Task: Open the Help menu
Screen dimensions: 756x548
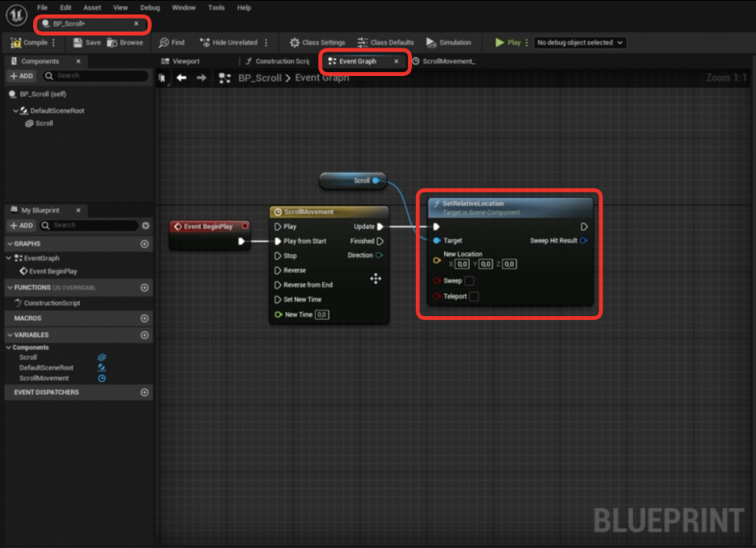Action: (244, 8)
